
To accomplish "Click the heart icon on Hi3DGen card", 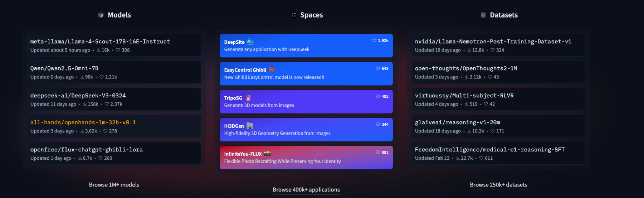I will tap(378, 124).
